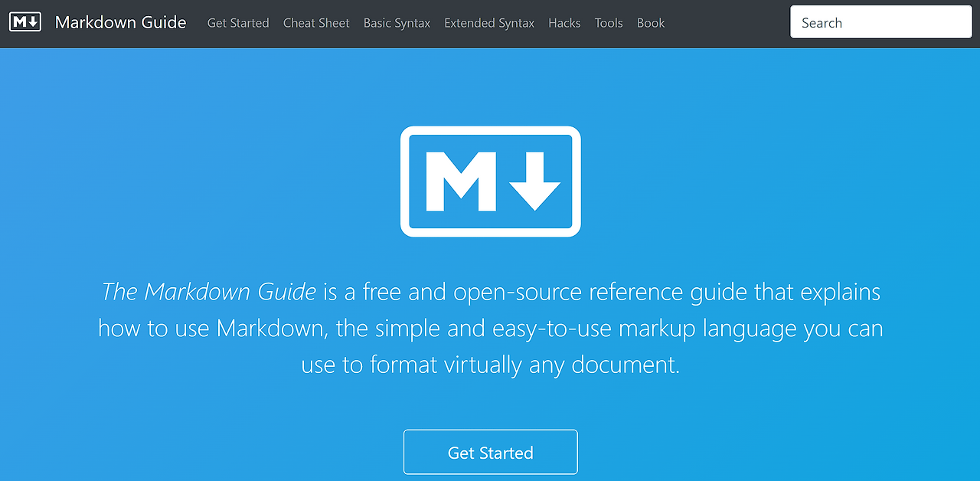
Task: Open the Tools page
Action: coord(609,23)
